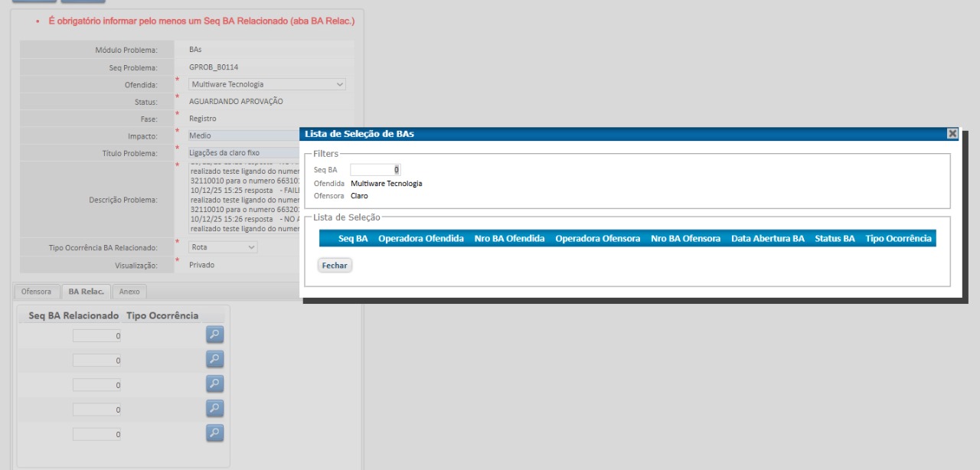Click the Operadora Ofensora column header
Viewport: 980px width, 470px height.
(597, 239)
